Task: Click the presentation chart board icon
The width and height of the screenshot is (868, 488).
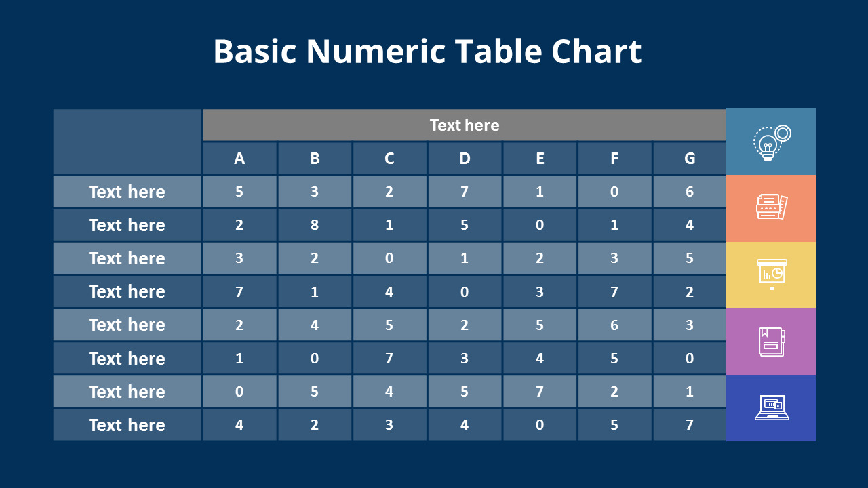Action: (x=772, y=274)
